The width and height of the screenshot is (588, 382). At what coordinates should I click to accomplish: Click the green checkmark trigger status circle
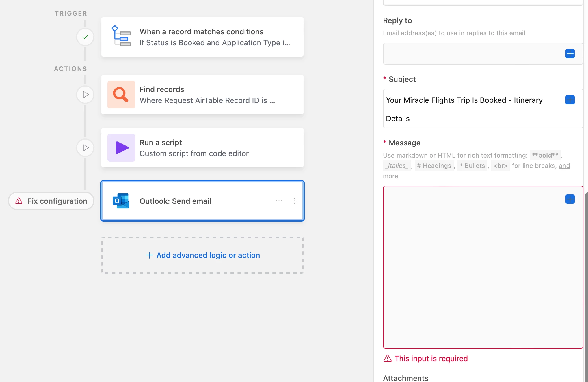85,37
